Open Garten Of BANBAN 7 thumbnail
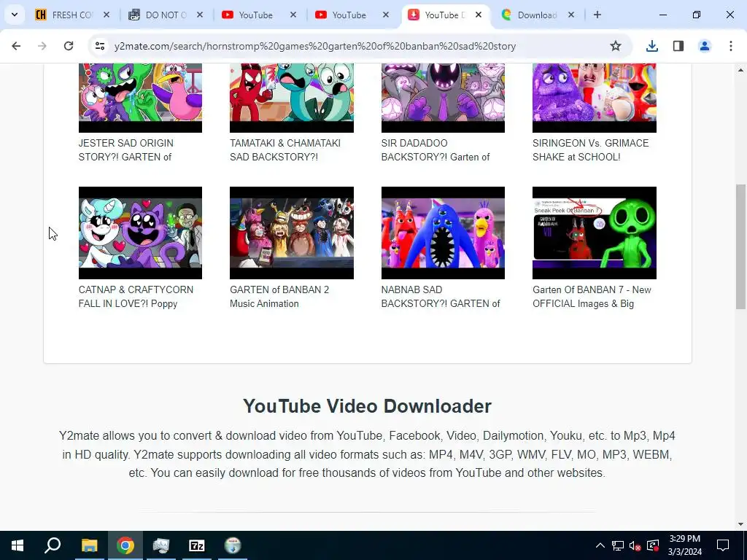This screenshot has width=747, height=560. [x=594, y=233]
